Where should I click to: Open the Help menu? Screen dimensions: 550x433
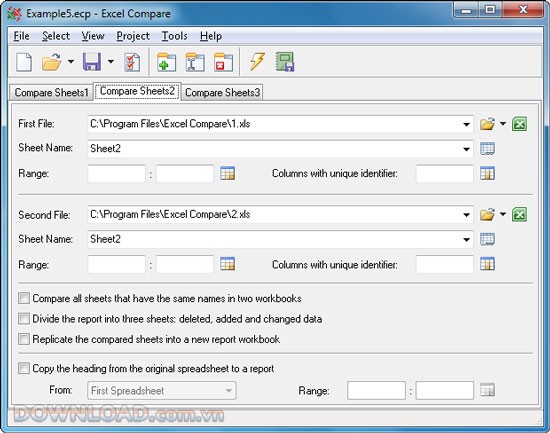(211, 36)
